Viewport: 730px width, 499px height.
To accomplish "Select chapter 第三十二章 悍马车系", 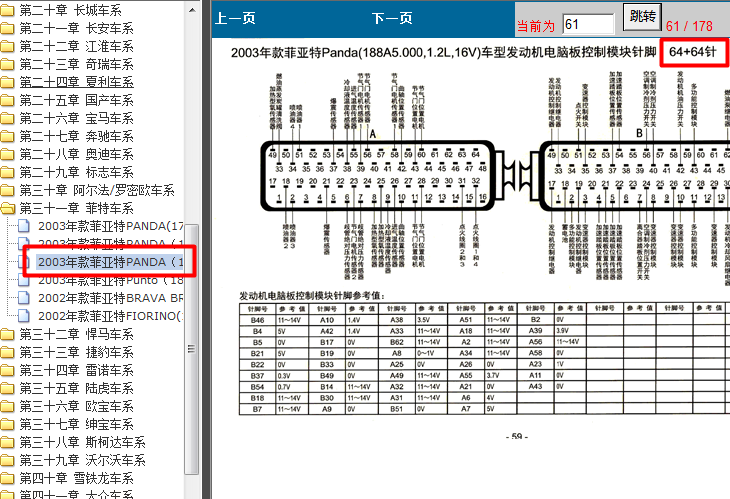I will [76, 334].
